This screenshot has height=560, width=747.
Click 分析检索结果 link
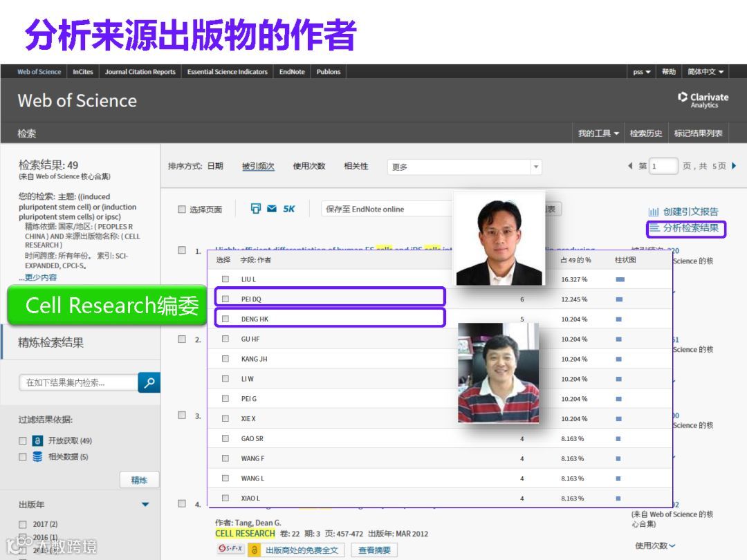[x=691, y=228]
